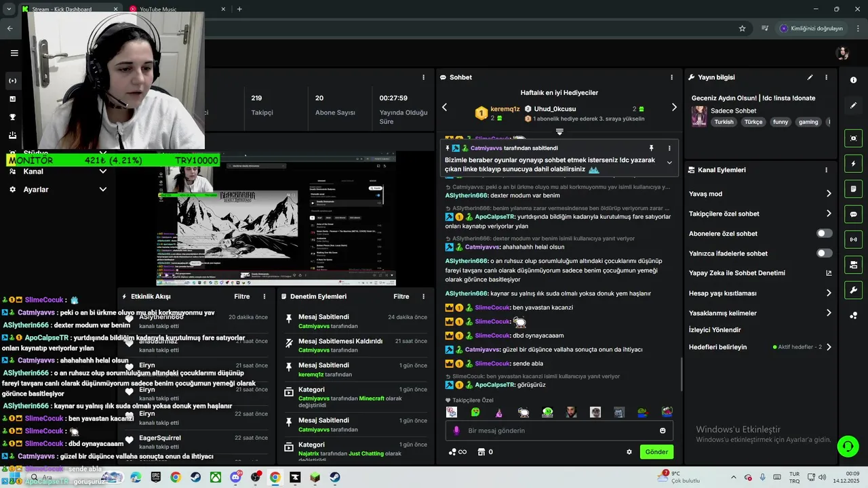The width and height of the screenshot is (868, 488).
Task: Open a new browser tab
Action: coord(239,9)
